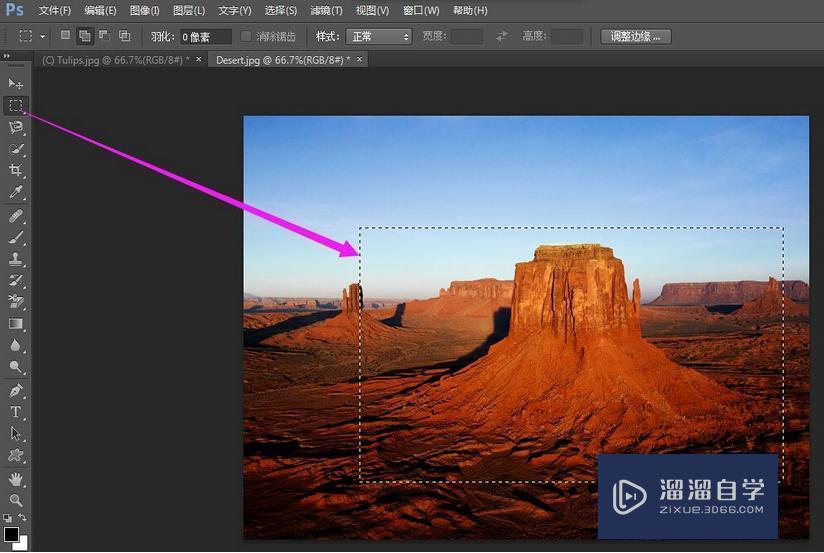Open the 选择(S) menu
Screen dimensions: 824x553
coord(281,10)
